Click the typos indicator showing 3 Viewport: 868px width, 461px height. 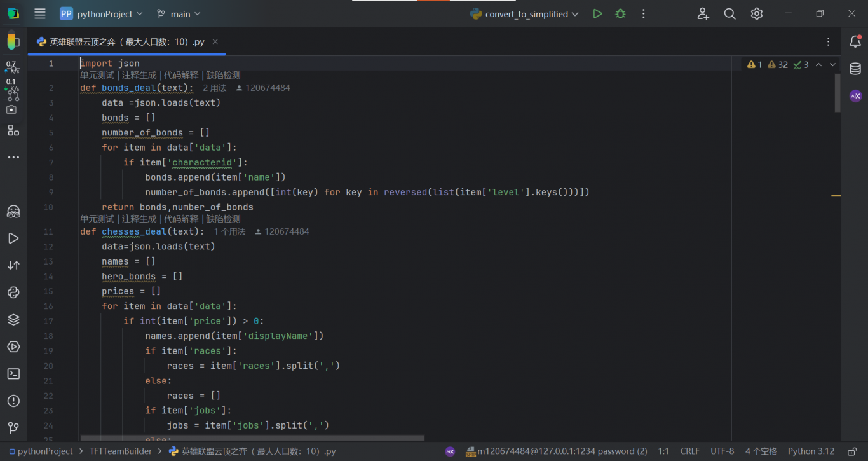801,64
